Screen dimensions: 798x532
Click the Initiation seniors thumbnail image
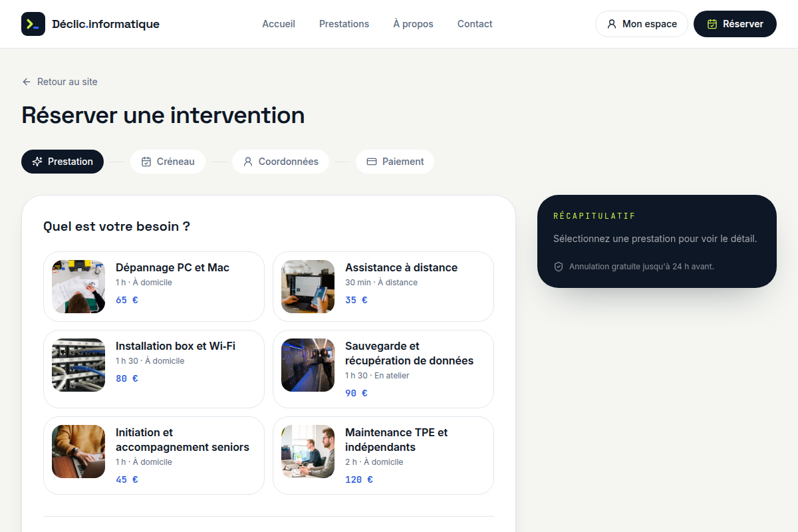tap(78, 452)
